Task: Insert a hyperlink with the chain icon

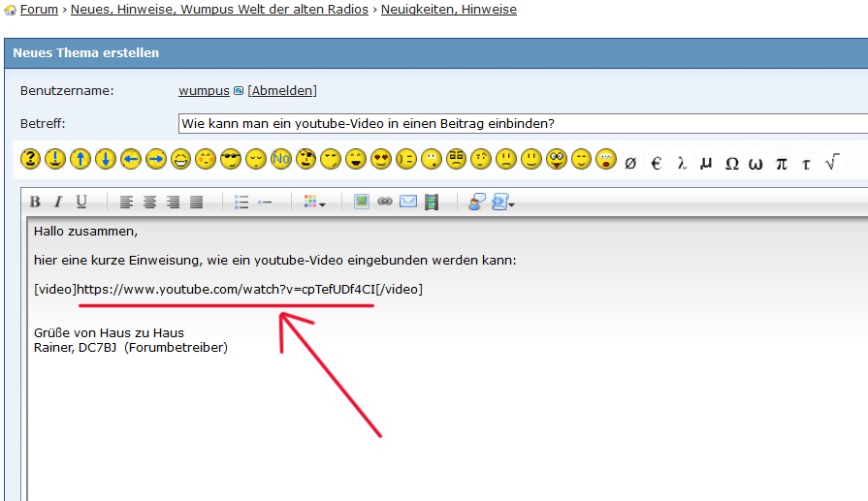Action: (x=385, y=202)
